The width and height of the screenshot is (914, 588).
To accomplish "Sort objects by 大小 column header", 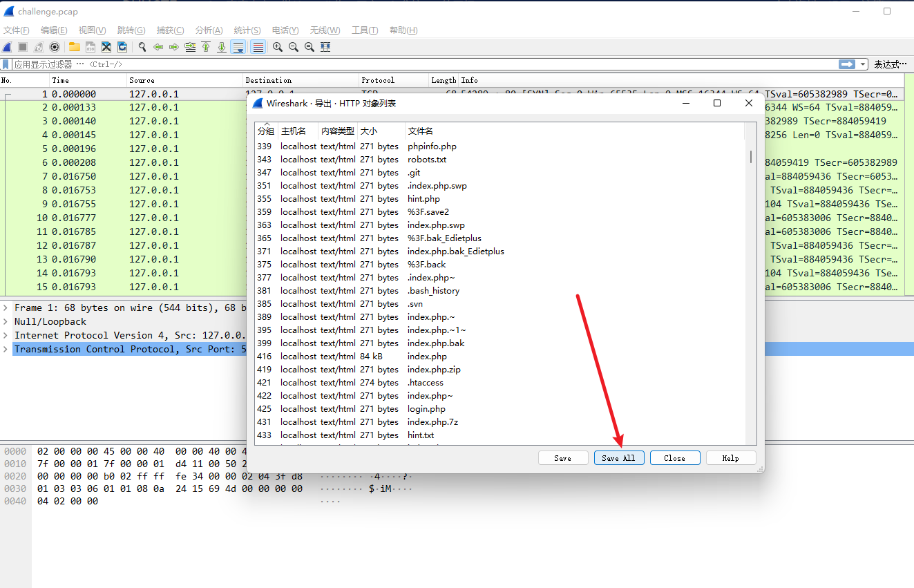I will (381, 131).
